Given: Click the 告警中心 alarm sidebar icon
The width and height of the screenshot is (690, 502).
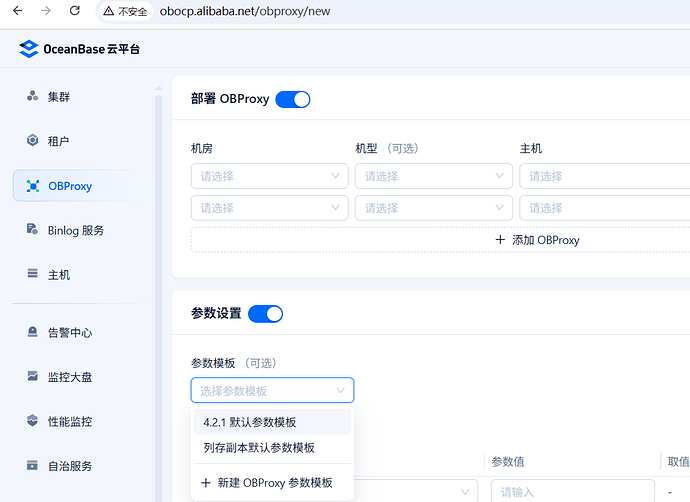Looking at the screenshot, I should coord(32,332).
